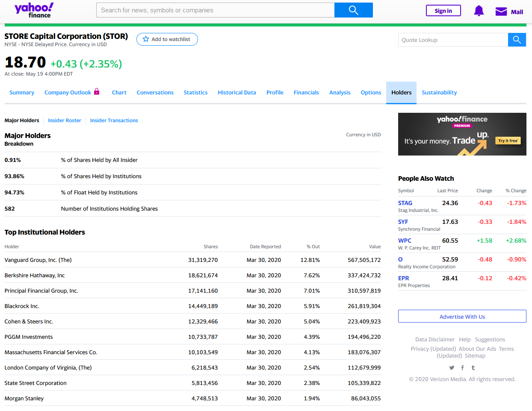Click the % Out column header

tap(313, 247)
